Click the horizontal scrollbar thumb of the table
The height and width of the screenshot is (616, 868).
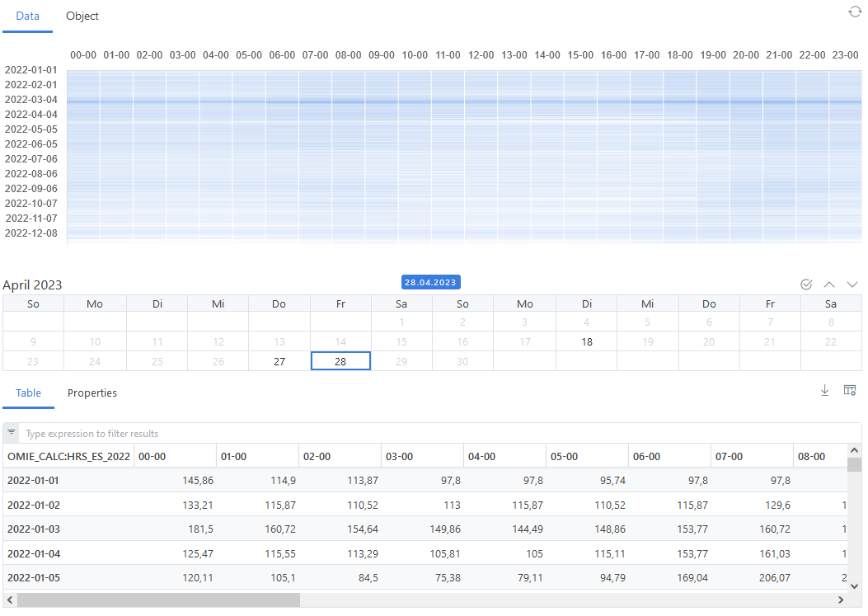(158, 600)
